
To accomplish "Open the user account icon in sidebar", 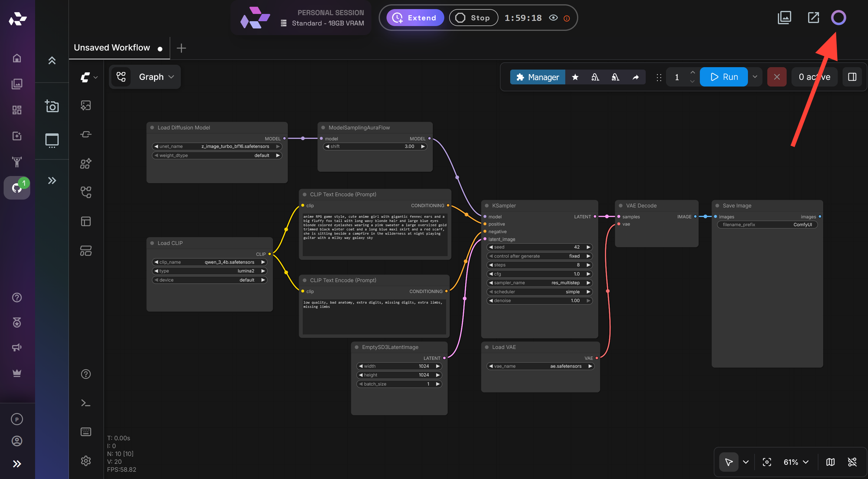I will [17, 441].
